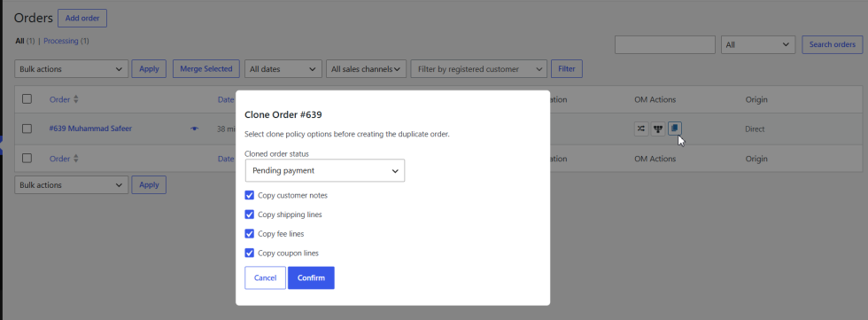Click Confirm in the Clone Order dialog
Screen dimensions: 868x320
pyautogui.click(x=311, y=278)
